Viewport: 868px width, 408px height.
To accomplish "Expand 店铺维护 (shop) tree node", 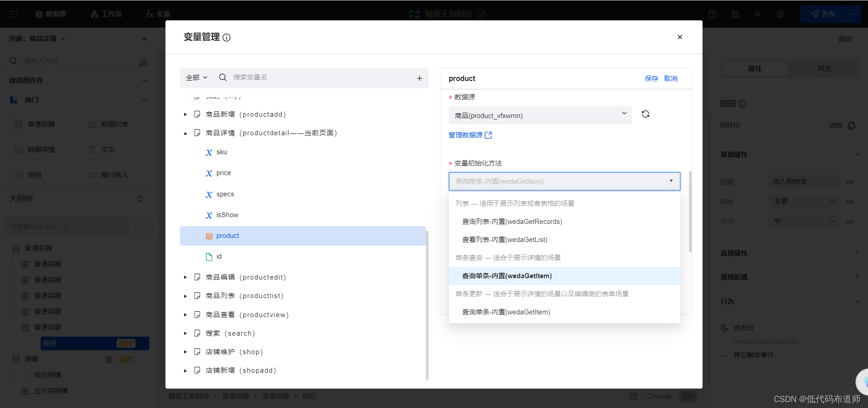I will point(185,352).
